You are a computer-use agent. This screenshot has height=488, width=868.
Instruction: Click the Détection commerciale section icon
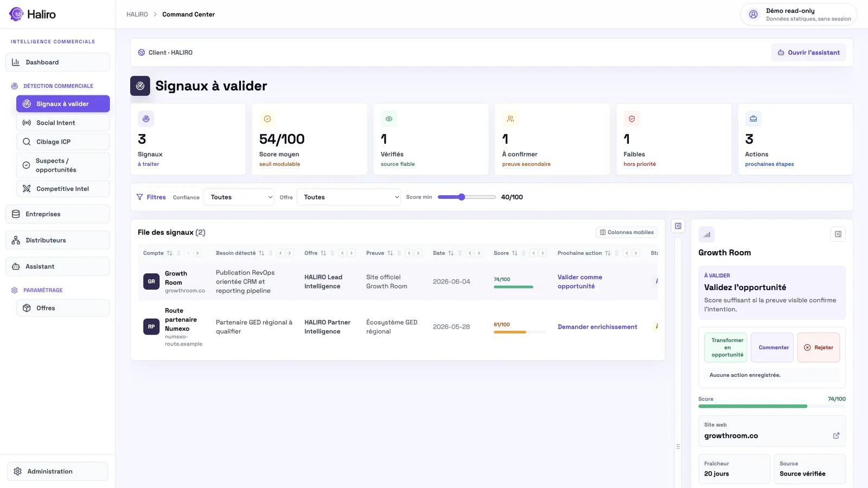point(15,86)
